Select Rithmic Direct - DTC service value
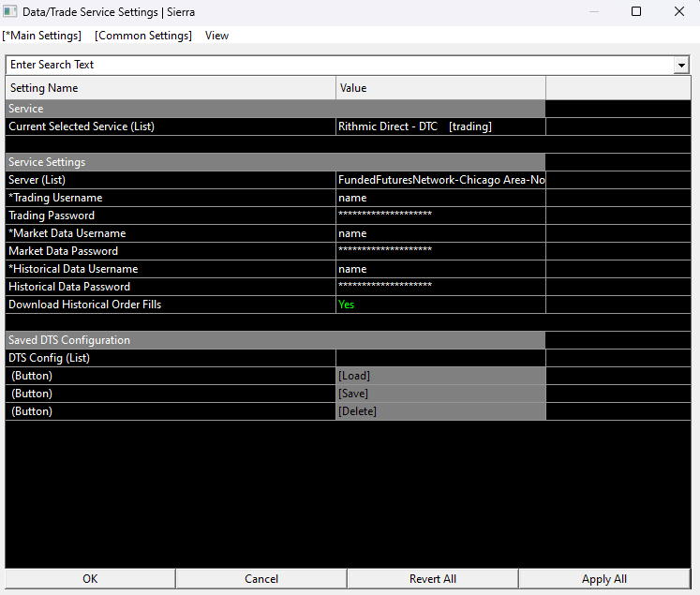Image resolution: width=700 pixels, height=595 pixels. coord(440,126)
